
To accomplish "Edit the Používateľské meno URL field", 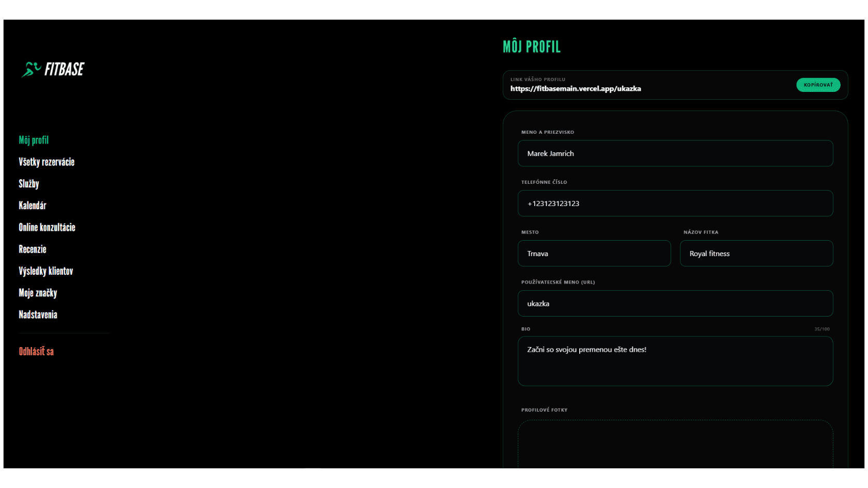I will [675, 304].
